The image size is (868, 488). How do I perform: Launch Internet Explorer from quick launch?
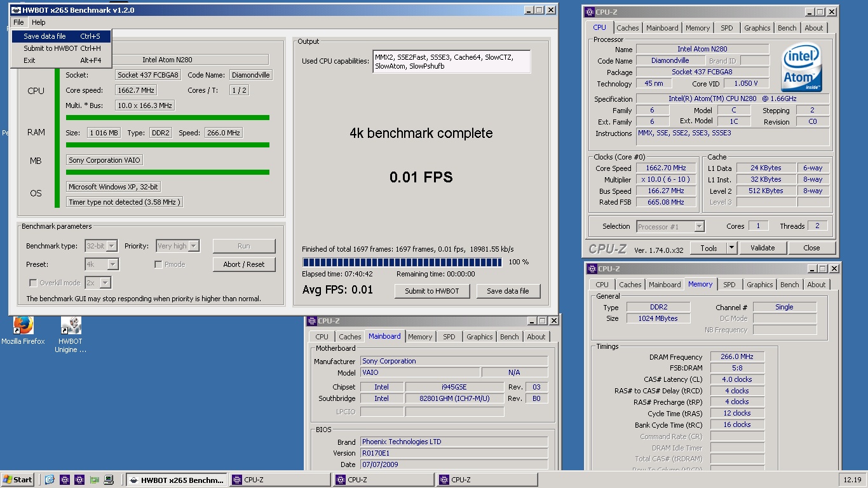coord(50,480)
